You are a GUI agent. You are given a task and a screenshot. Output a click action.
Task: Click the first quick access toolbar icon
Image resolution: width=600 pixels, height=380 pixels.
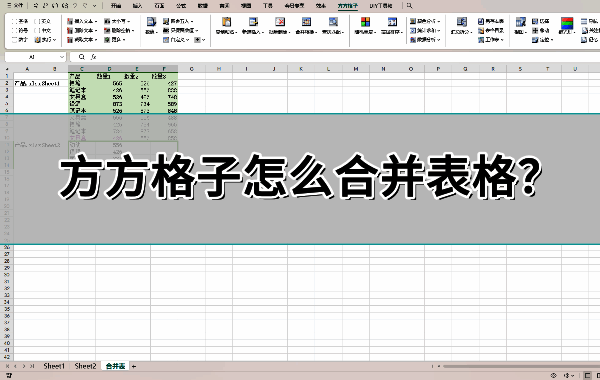(x=36, y=6)
